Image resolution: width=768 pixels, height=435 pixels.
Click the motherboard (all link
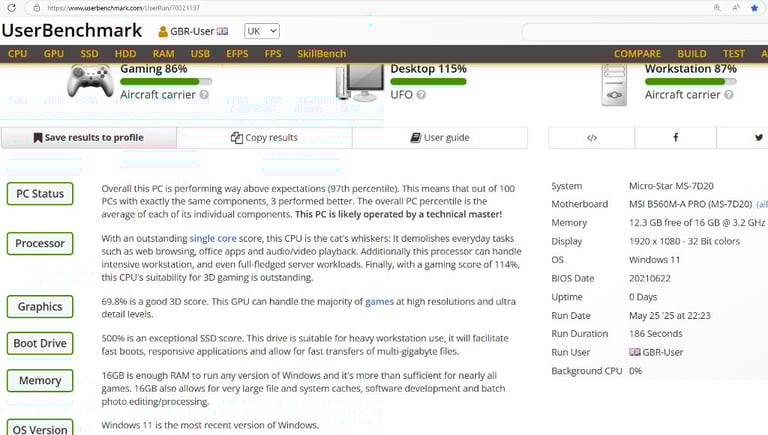pos(762,204)
